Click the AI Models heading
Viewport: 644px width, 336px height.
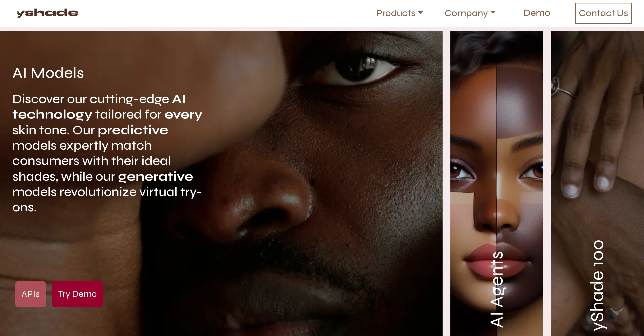tap(48, 73)
